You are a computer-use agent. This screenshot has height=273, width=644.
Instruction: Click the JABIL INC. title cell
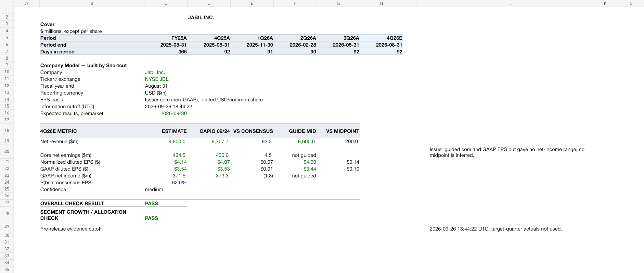[201, 17]
